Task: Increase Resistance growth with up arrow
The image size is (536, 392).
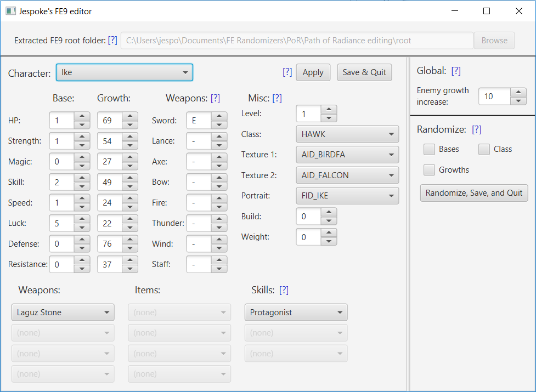Action: [130, 260]
